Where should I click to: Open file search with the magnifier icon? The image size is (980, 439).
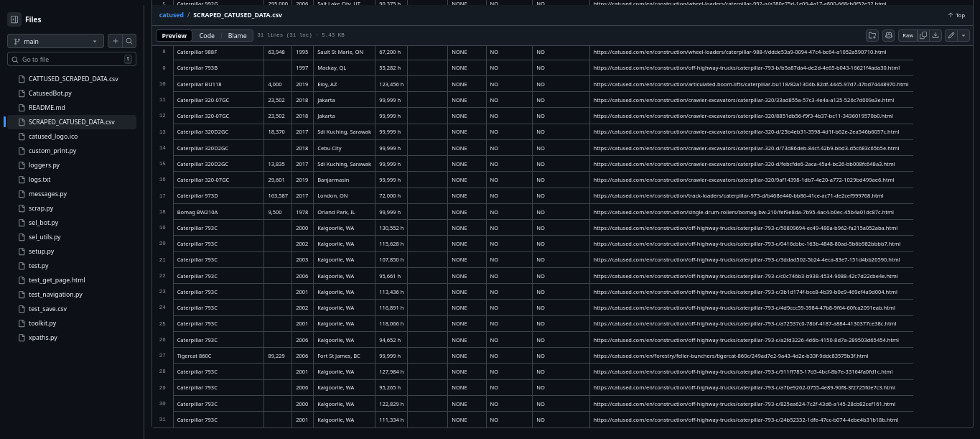tap(129, 41)
